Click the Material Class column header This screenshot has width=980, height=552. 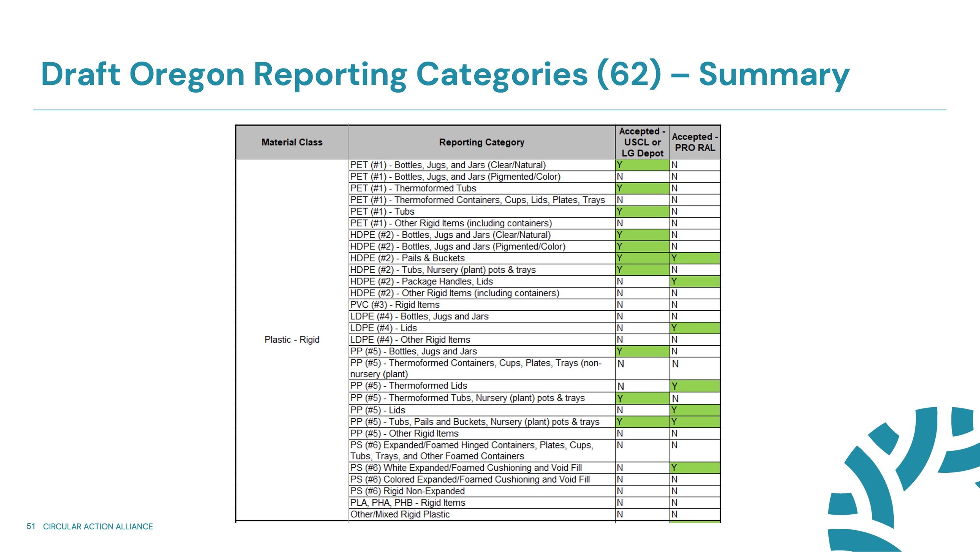(x=292, y=142)
